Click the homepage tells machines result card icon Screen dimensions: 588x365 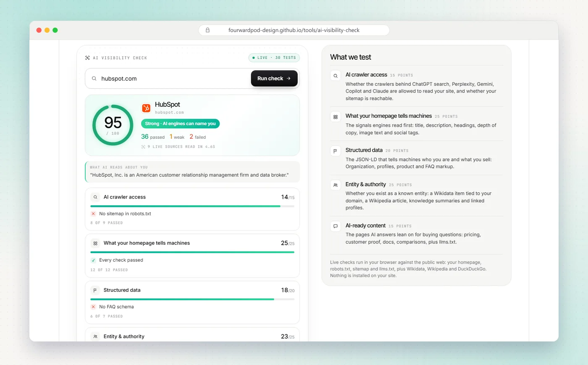(95, 243)
